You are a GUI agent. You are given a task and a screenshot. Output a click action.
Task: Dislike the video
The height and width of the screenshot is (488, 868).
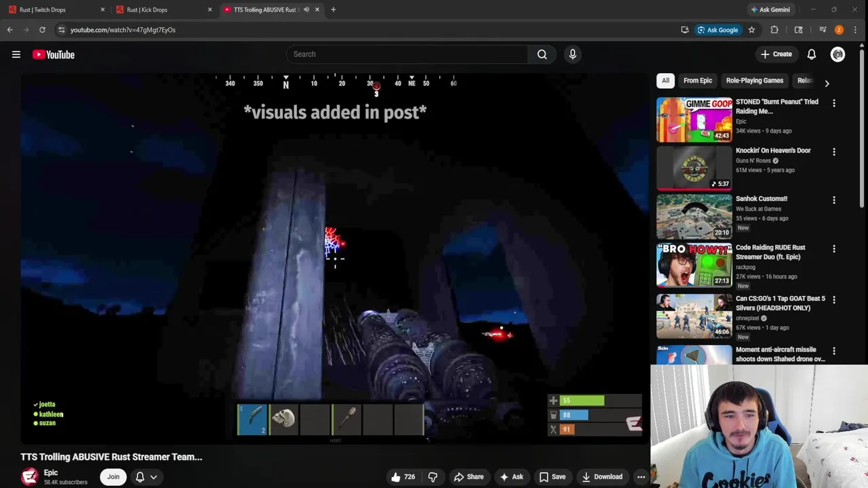pyautogui.click(x=433, y=477)
